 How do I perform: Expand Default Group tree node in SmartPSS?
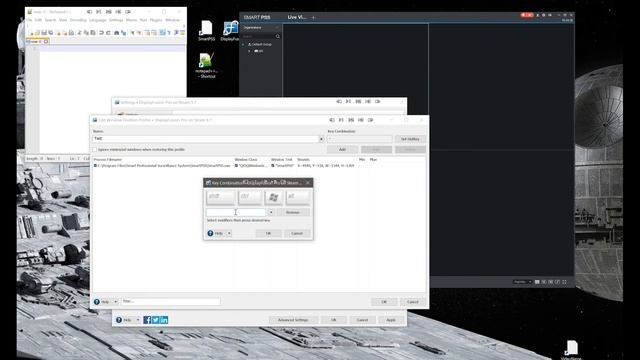point(243,44)
